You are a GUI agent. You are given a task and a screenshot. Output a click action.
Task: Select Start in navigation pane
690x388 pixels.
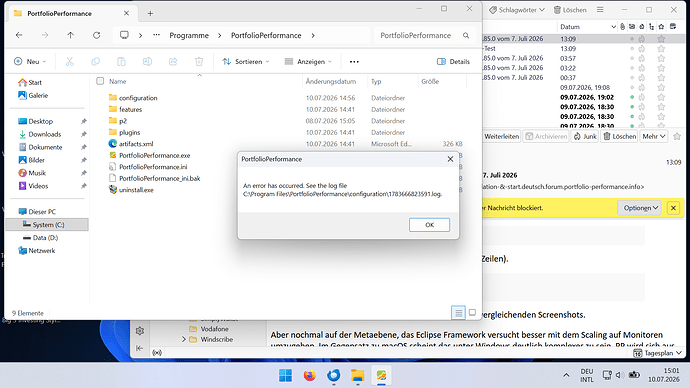(30, 82)
